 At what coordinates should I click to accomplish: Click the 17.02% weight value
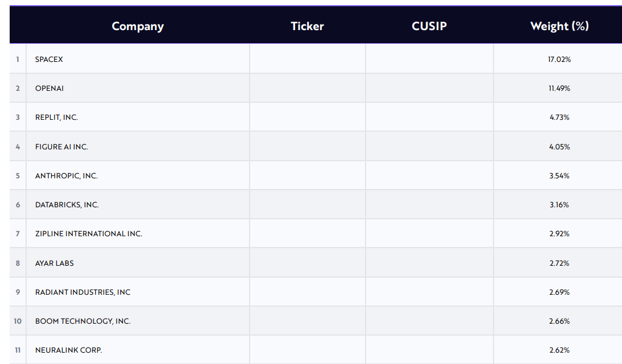(559, 59)
